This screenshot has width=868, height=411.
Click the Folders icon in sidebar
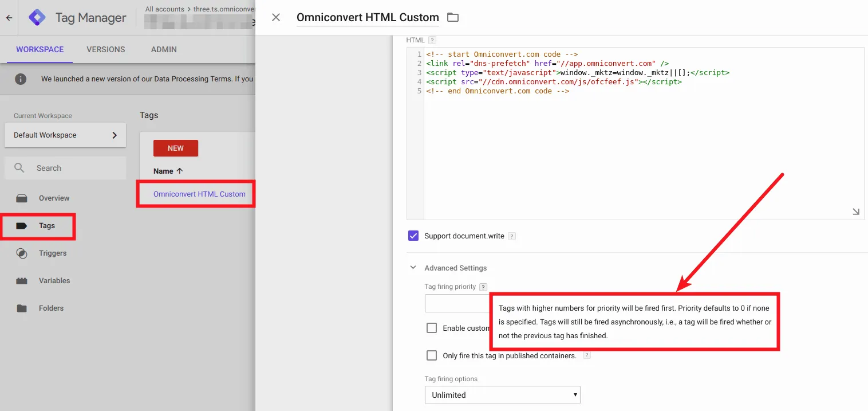click(x=22, y=308)
